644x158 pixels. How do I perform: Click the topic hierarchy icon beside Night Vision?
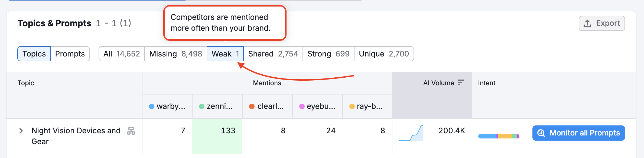point(131,131)
